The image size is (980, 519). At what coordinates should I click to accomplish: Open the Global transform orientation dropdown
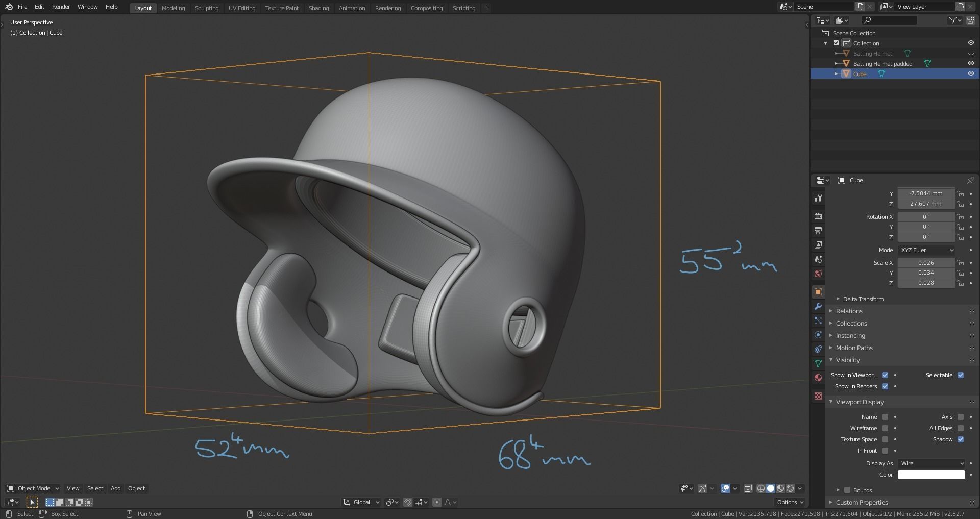coord(361,502)
